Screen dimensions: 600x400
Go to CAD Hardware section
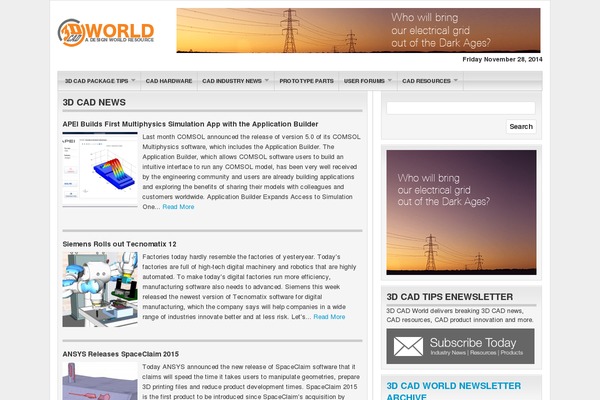169,81
